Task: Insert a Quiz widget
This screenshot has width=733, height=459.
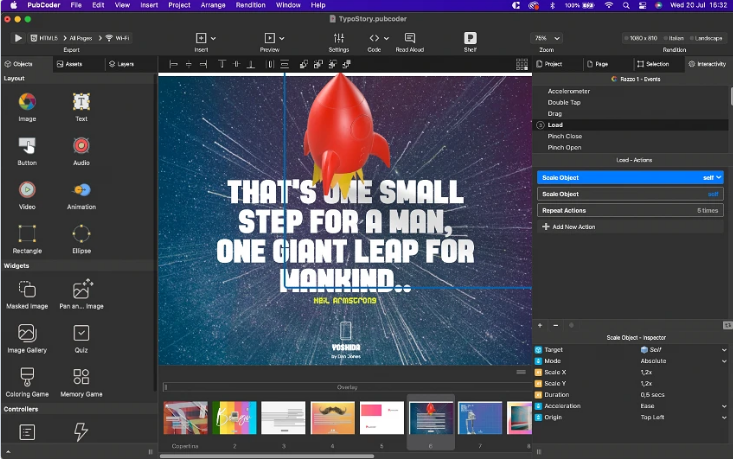Action: click(x=81, y=333)
